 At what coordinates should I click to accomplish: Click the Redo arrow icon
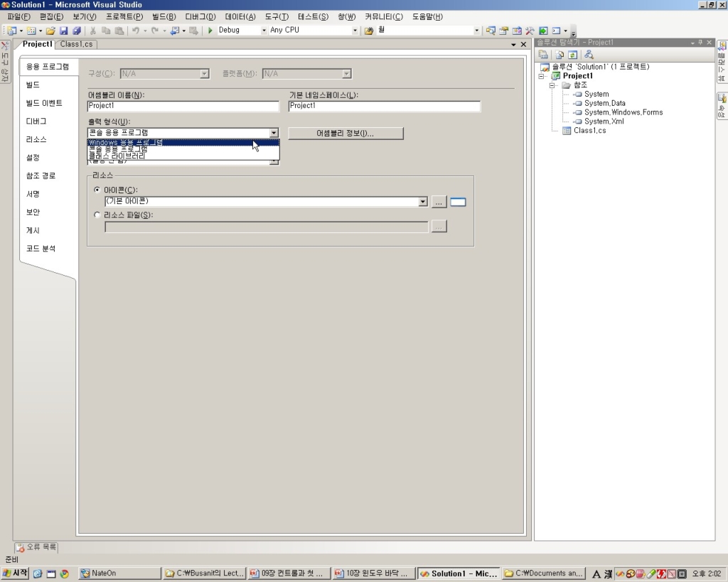coord(155,31)
